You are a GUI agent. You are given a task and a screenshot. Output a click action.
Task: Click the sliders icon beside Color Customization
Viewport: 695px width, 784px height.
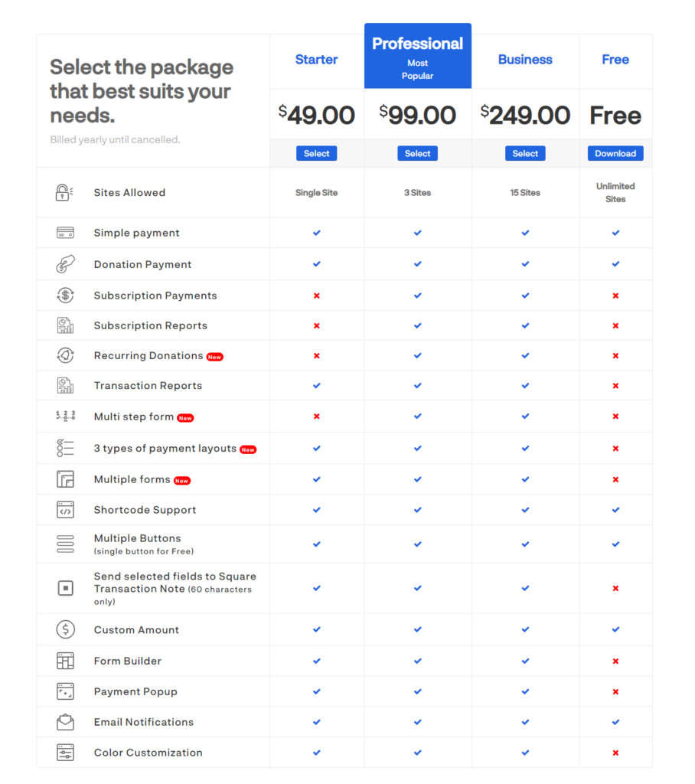(x=65, y=752)
